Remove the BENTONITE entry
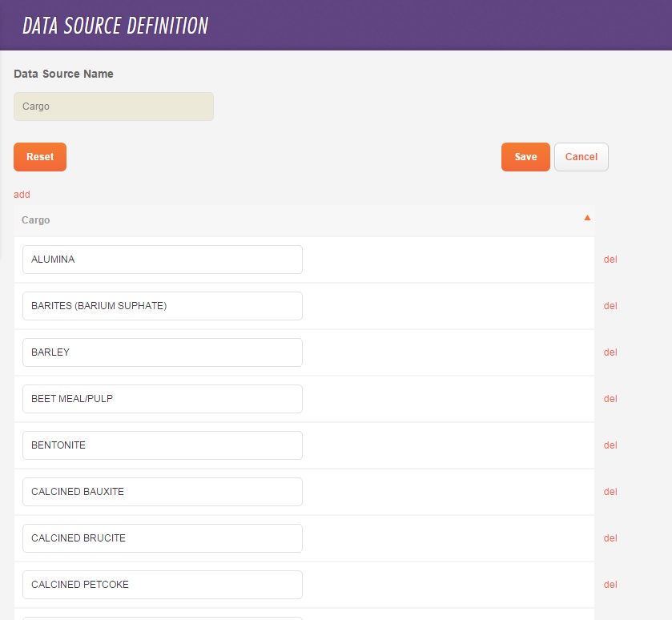The width and height of the screenshot is (672, 620). [x=610, y=445]
